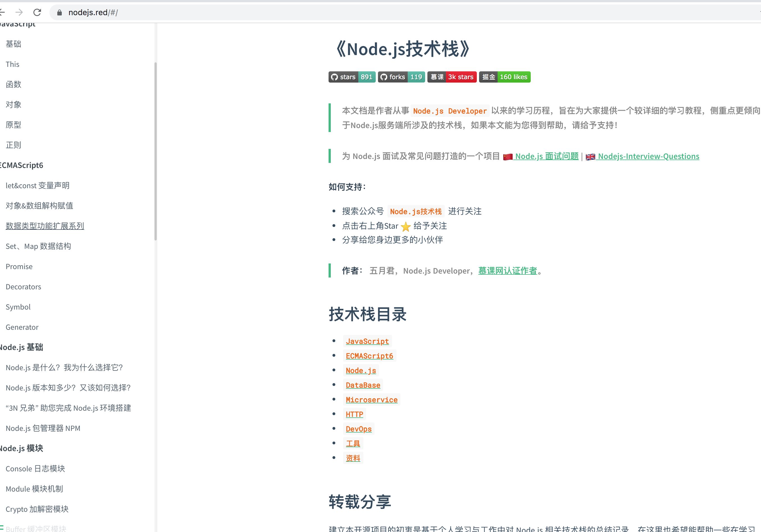761x532 pixels.
Task: Collapse the Node.js 模块 sidebar section
Action: pyautogui.click(x=21, y=448)
